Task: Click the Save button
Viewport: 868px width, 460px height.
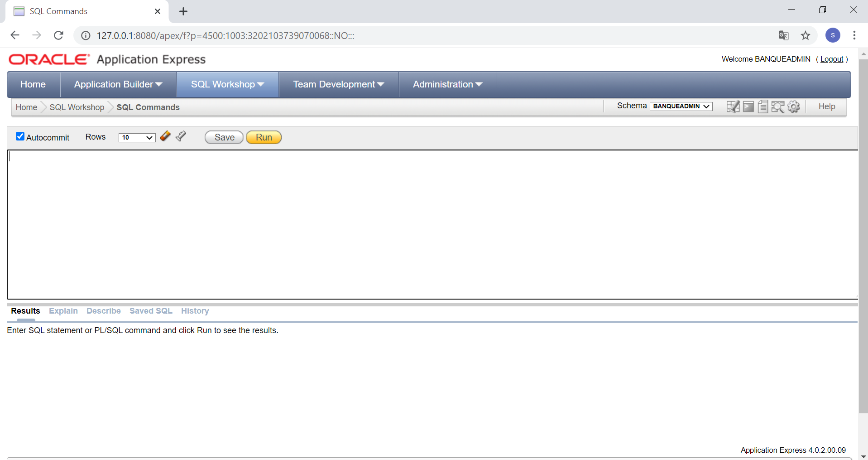Action: [x=224, y=137]
